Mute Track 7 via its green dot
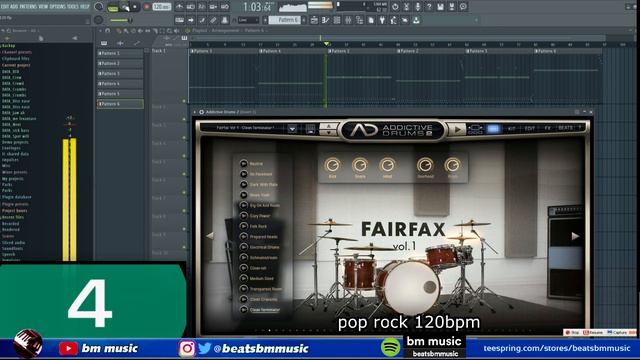The image size is (640, 360). (x=184, y=211)
